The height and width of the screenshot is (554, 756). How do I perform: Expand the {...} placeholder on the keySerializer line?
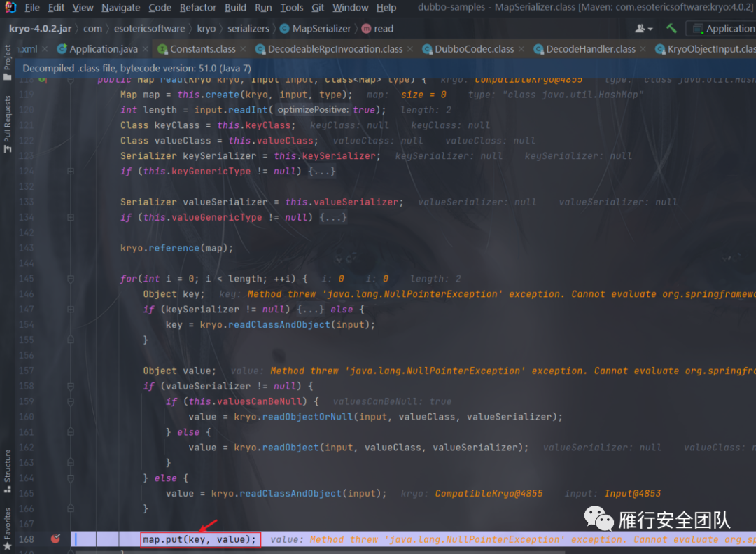[x=311, y=310]
